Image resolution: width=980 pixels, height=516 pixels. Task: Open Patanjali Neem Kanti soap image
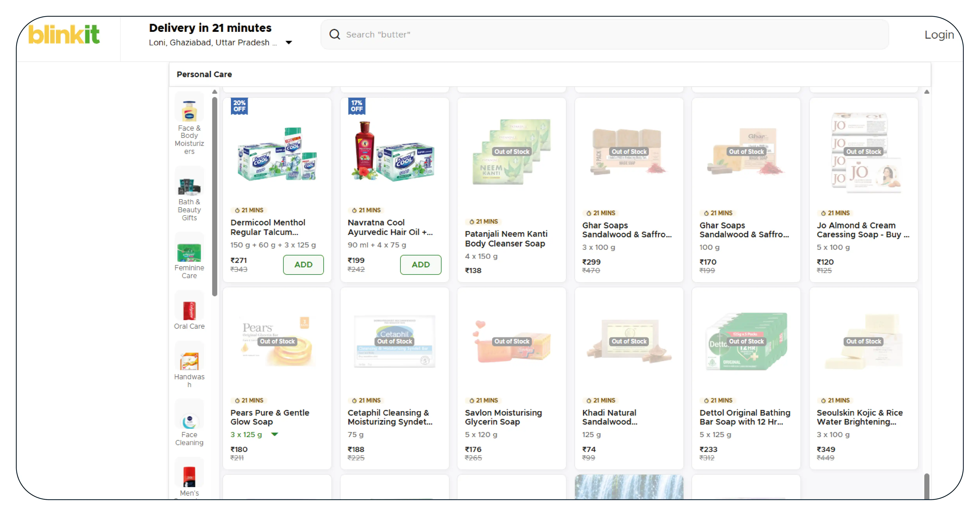click(512, 152)
